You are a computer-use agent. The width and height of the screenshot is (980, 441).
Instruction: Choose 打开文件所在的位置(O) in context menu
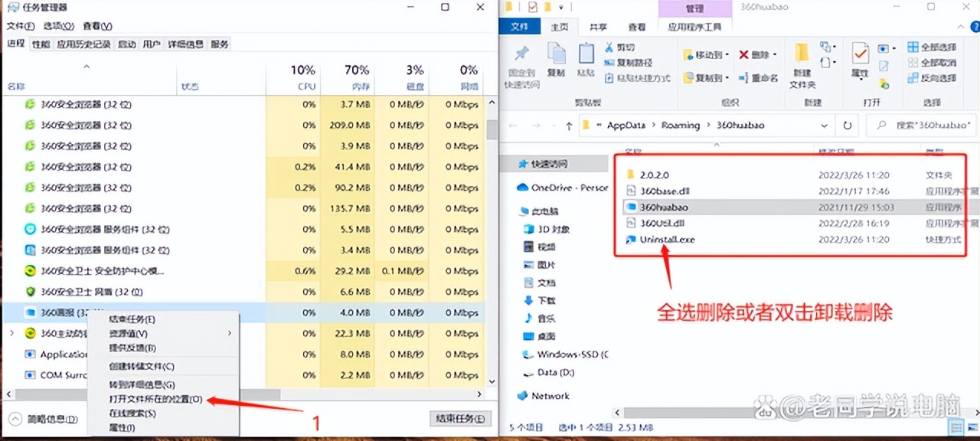point(155,399)
